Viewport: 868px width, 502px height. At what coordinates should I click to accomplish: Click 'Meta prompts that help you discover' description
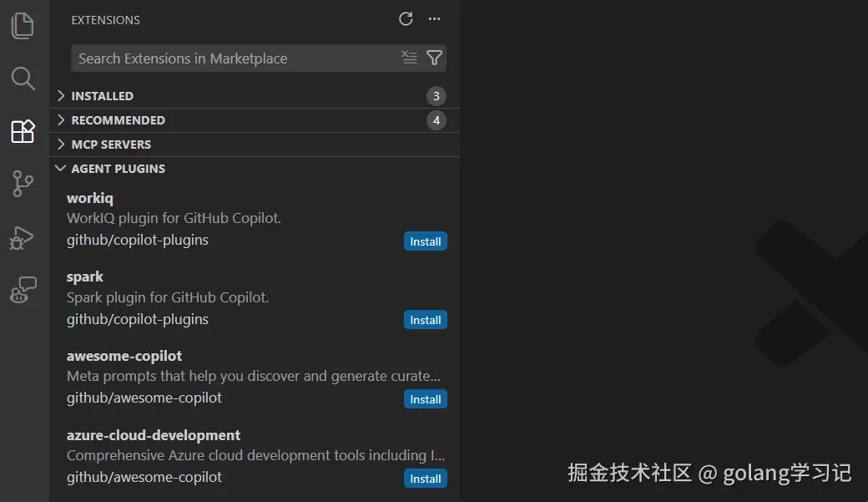[254, 376]
